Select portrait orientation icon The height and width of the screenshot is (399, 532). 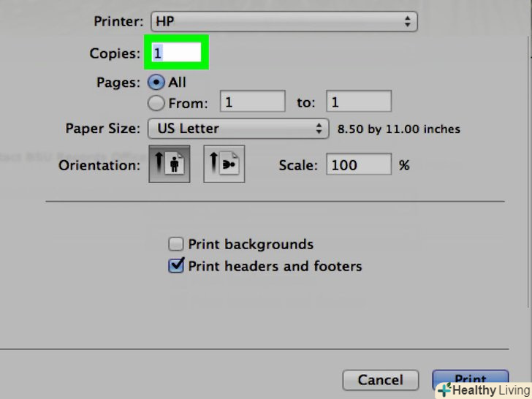tap(170, 164)
